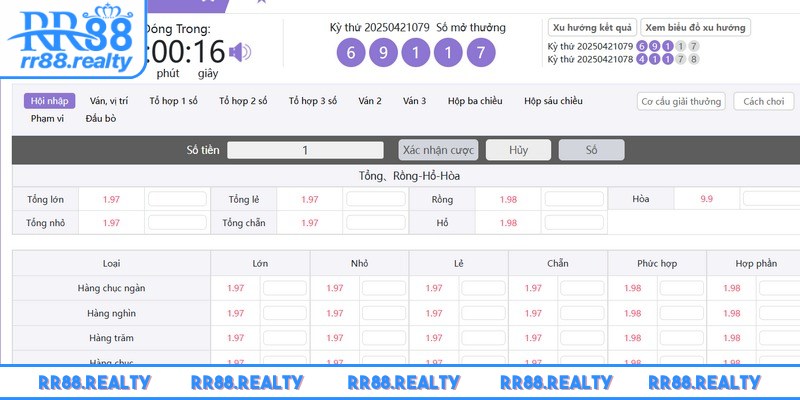Click the Số button
800x400 pixels.
591,150
